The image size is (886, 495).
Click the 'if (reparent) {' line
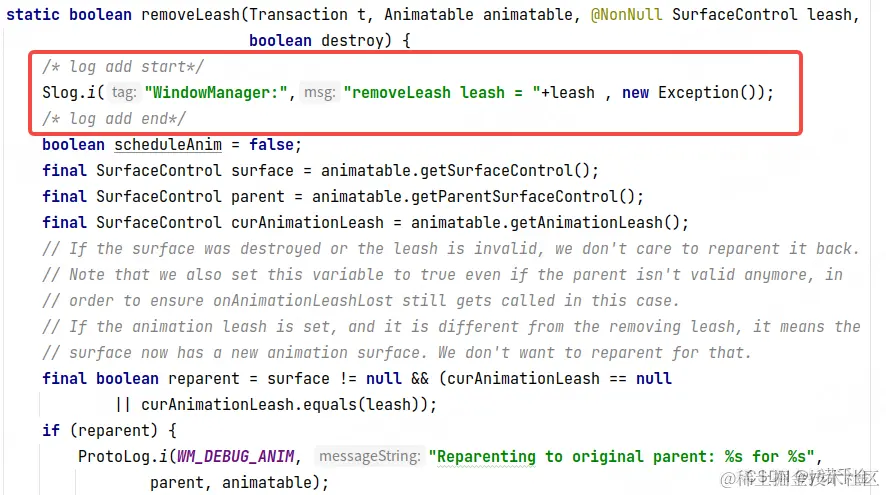[x=109, y=431]
